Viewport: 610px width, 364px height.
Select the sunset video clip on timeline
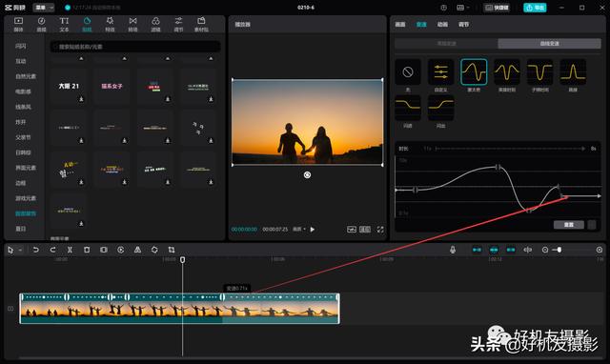coord(179,309)
